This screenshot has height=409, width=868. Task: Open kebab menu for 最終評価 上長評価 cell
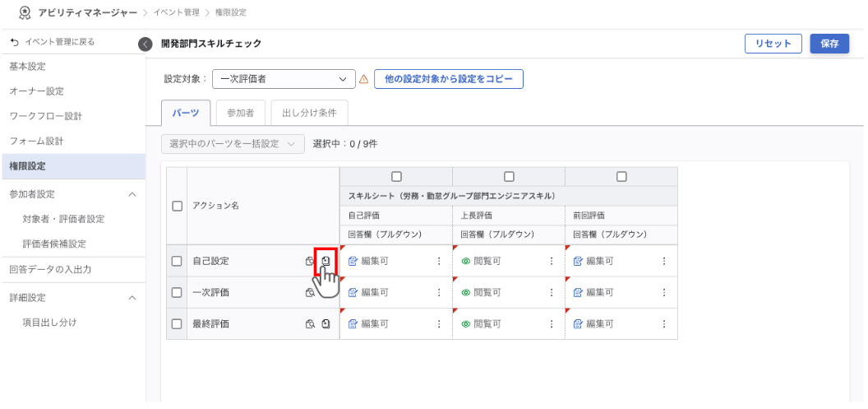coord(552,324)
